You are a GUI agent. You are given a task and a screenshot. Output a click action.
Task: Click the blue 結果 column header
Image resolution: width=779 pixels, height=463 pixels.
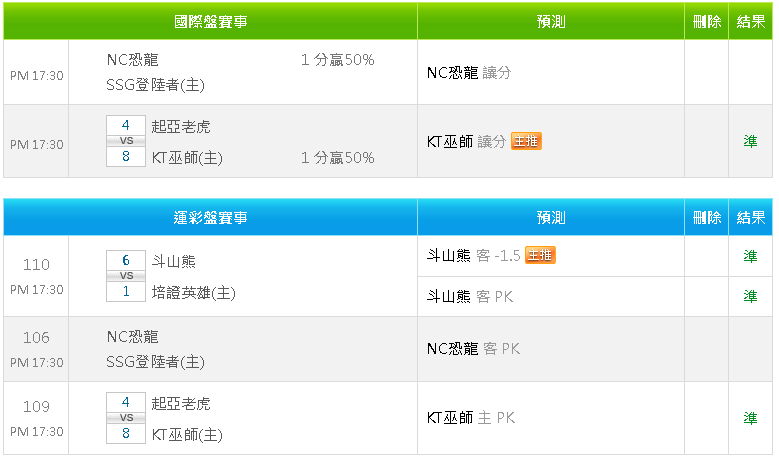tap(750, 217)
